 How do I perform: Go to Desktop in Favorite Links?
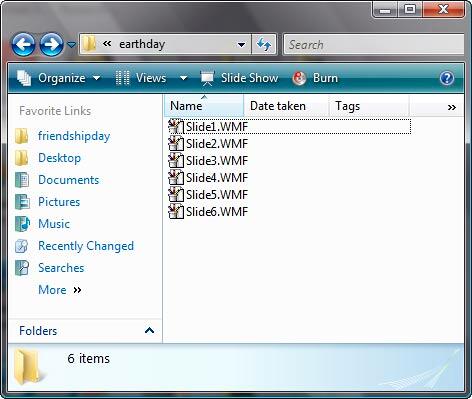[x=59, y=158]
